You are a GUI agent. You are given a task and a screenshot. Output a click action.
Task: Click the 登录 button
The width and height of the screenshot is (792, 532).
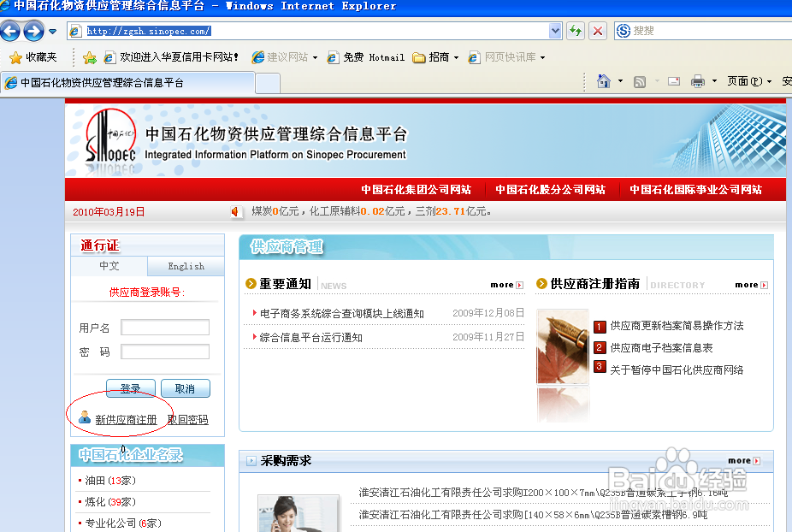(x=130, y=388)
